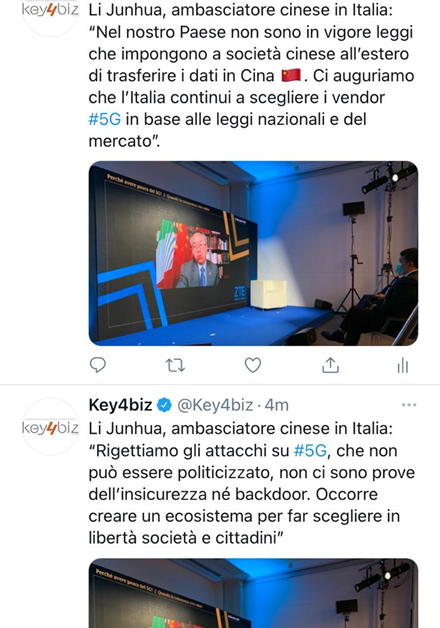
Task: View the first tweet's conference photo
Action: [x=253, y=254]
